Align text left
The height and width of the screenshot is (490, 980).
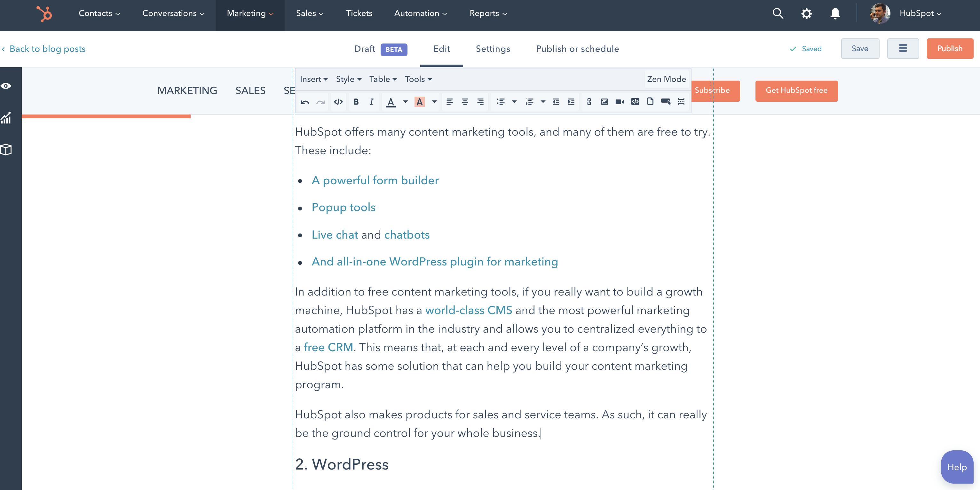449,102
